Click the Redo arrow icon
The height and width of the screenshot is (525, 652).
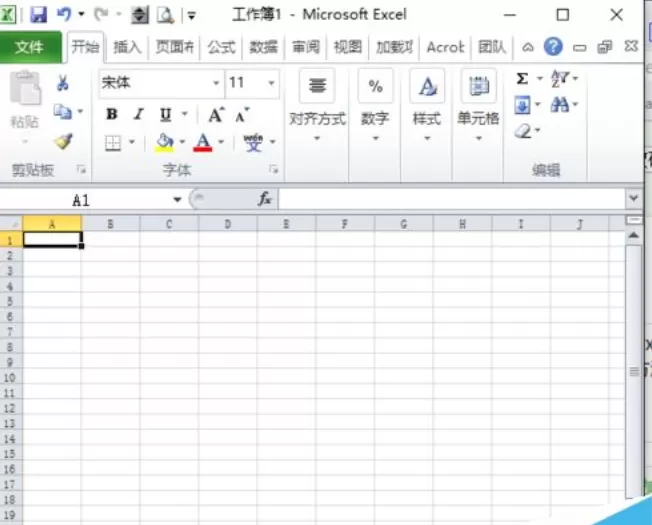[x=101, y=15]
